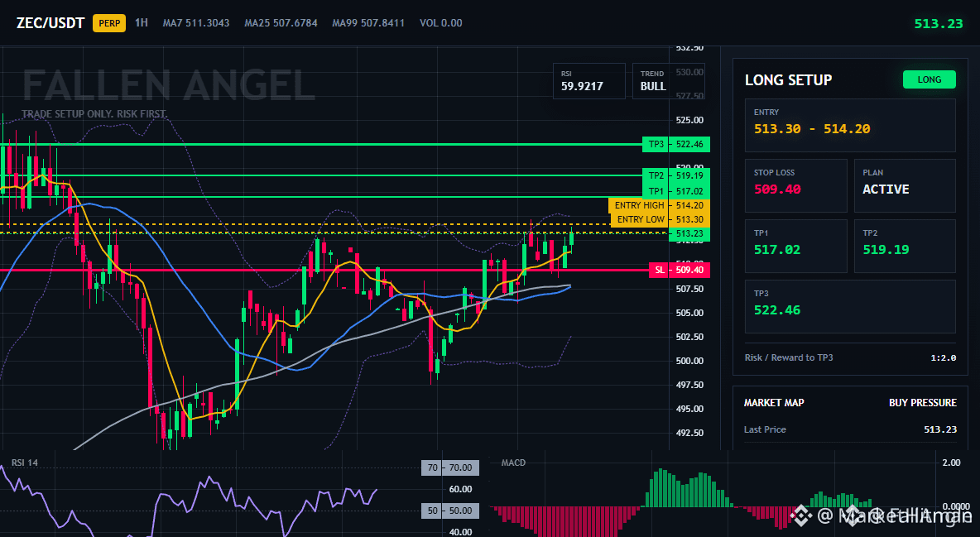
Task: Select the TP3 522.46 line label
Action: (x=675, y=145)
